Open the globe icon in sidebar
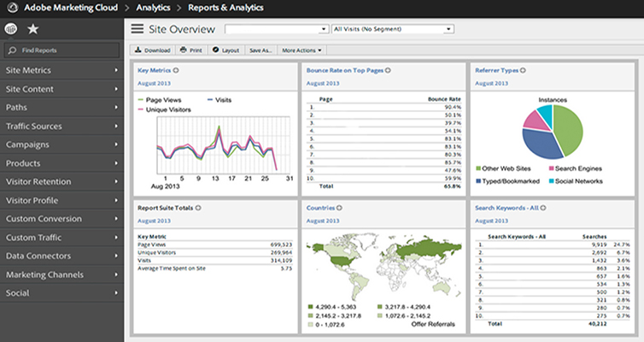 (11, 29)
